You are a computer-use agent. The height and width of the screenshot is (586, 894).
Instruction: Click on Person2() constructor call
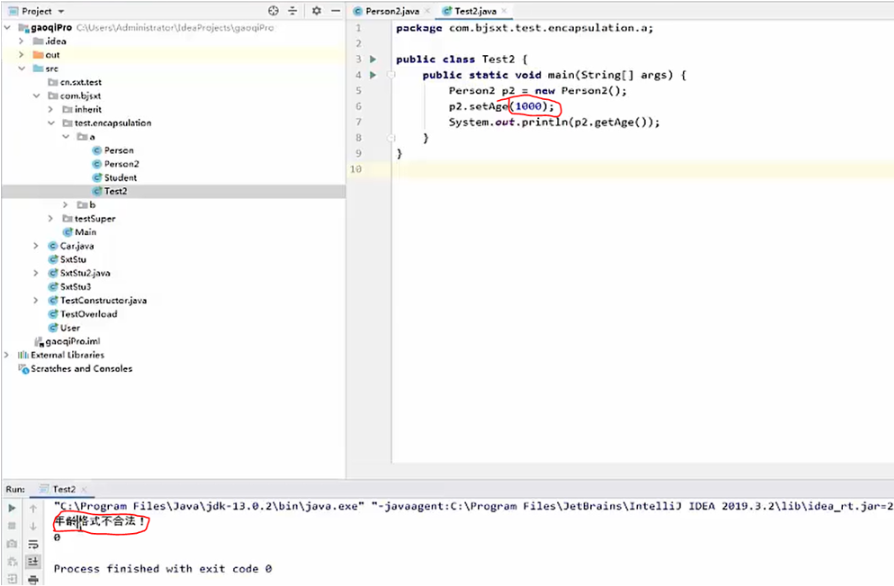(593, 91)
